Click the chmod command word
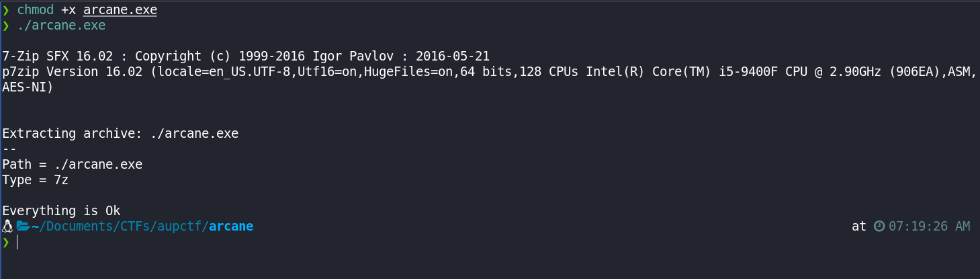Image resolution: width=980 pixels, height=279 pixels. 38,11
